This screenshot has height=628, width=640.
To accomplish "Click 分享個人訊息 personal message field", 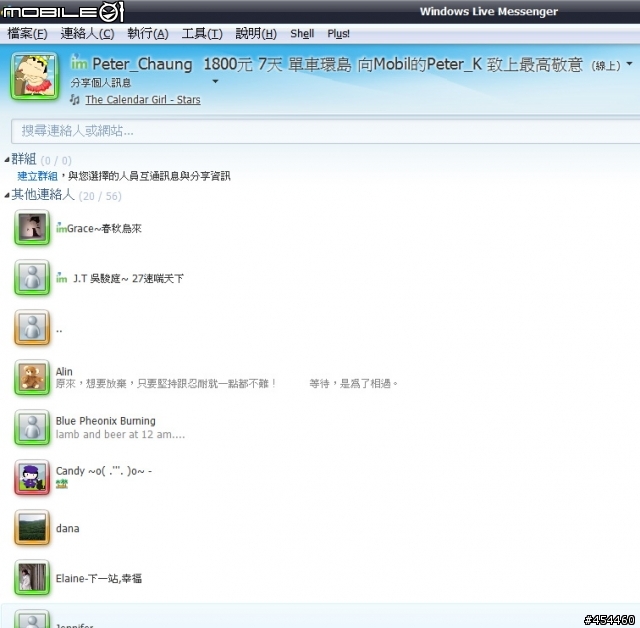I will point(101,82).
